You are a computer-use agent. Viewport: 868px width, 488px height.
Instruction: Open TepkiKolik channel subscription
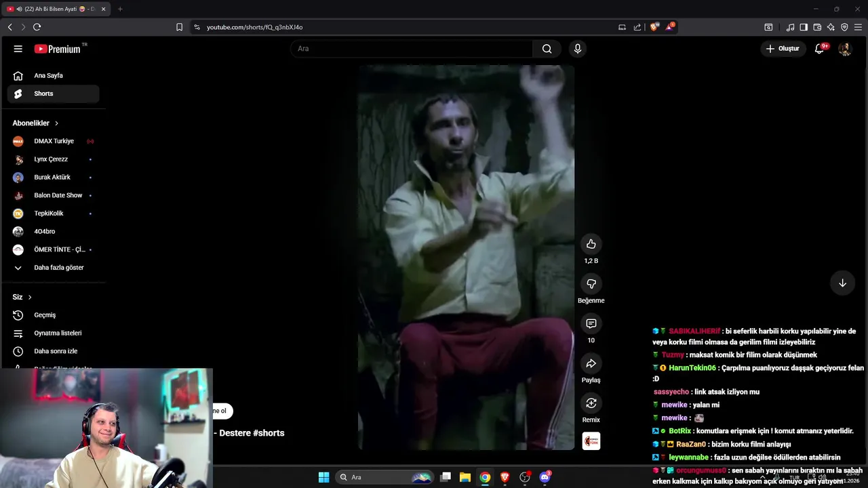[x=53, y=213]
